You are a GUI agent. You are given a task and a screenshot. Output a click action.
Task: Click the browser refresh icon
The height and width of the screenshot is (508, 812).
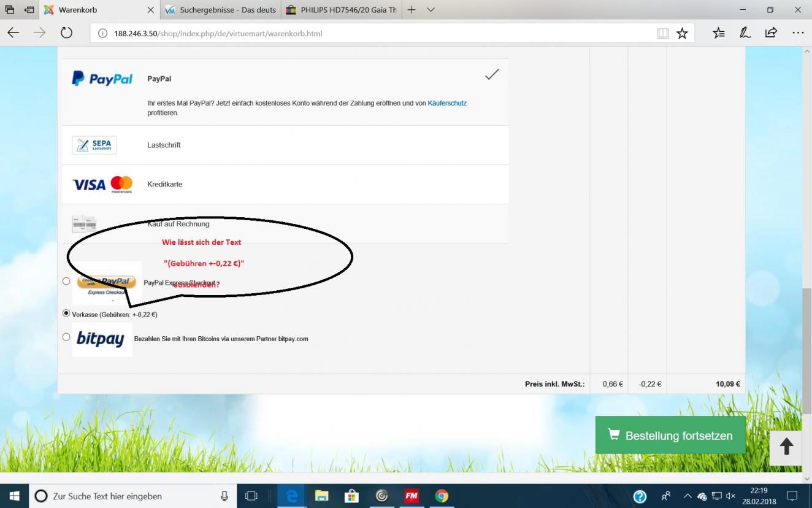pos(66,33)
